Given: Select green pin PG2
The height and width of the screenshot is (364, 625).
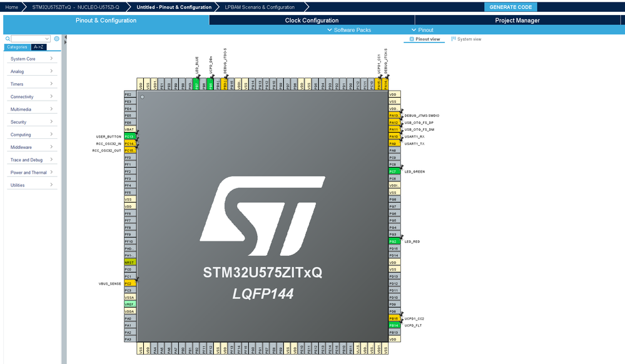Looking at the screenshot, I should (395, 241).
